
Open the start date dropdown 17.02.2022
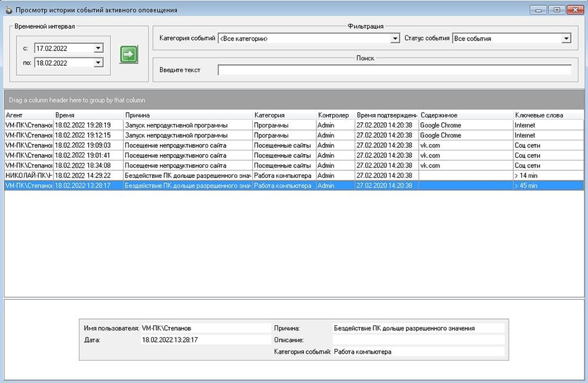coord(98,48)
